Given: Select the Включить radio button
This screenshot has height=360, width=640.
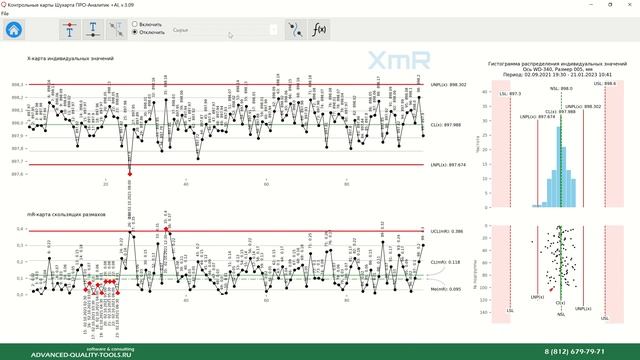Looking at the screenshot, I should point(135,24).
